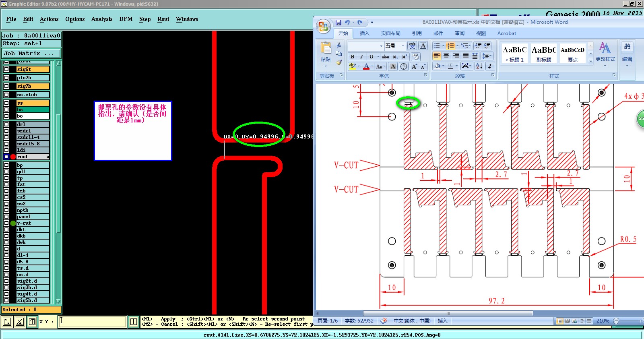The image size is (644, 339).
Task: Apply the 标题 1 style in Word
Action: click(514, 54)
